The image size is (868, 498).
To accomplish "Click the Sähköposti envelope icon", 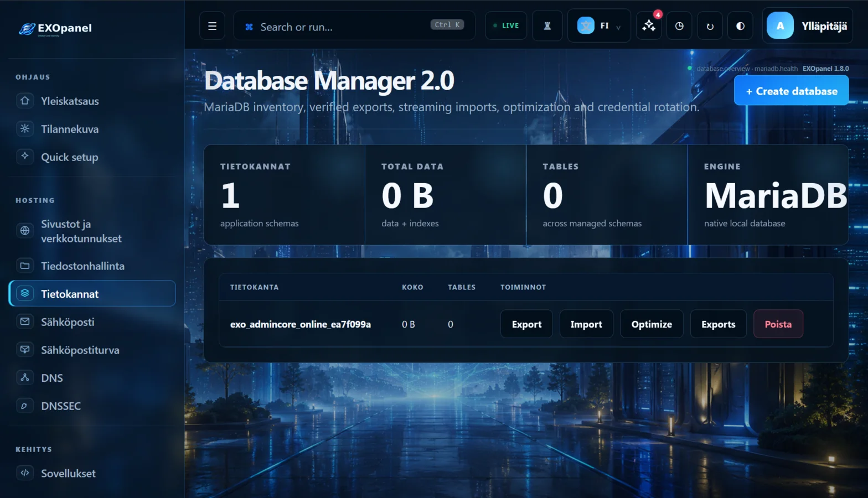I will point(25,321).
